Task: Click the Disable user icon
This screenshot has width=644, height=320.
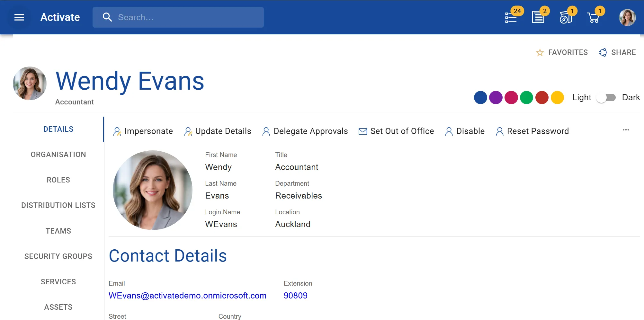Action: 449,131
